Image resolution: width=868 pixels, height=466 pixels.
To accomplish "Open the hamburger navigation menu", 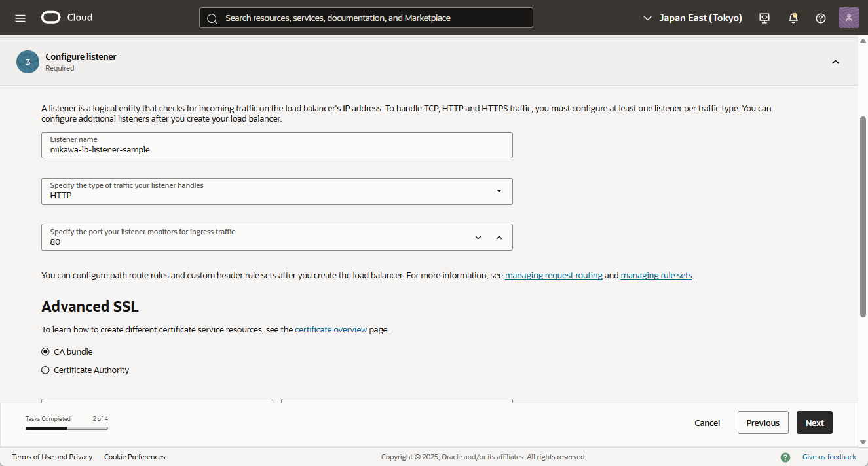I will pos(20,18).
